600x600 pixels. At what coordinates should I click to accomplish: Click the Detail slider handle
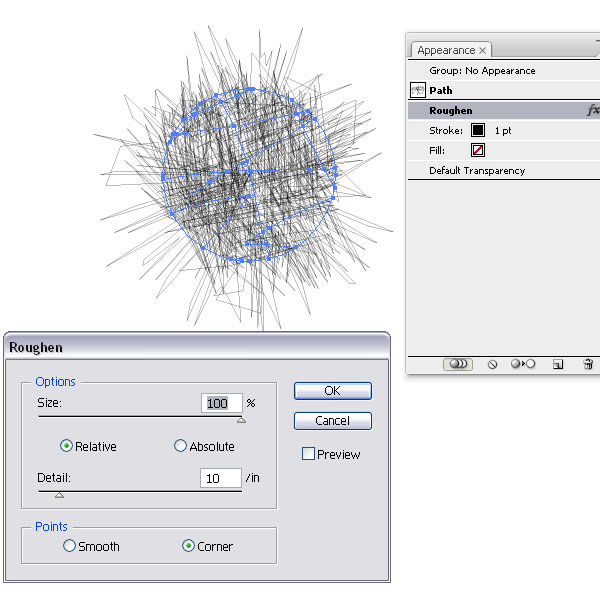pyautogui.click(x=59, y=495)
